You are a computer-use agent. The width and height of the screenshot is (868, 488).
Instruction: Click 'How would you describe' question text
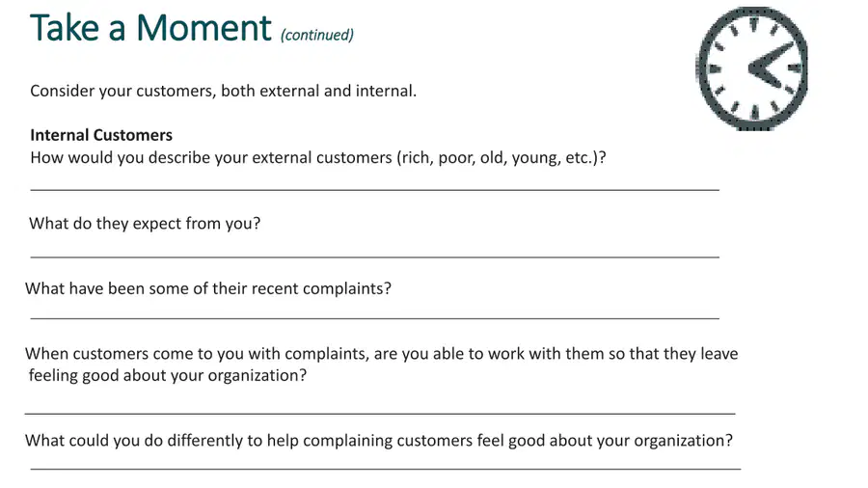point(318,158)
